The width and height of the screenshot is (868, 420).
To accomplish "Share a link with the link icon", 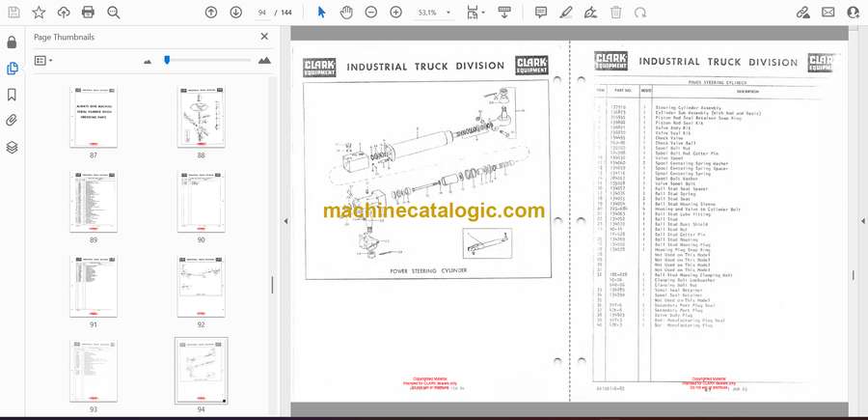I will 803,13.
